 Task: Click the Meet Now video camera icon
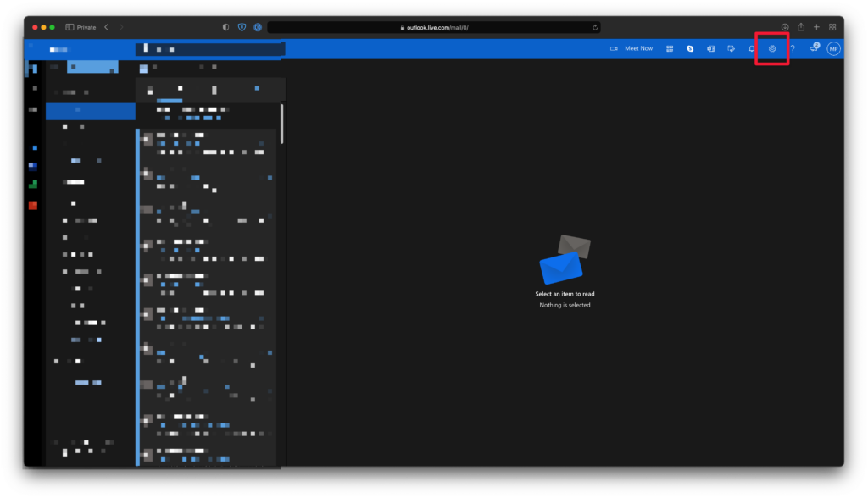pyautogui.click(x=614, y=49)
